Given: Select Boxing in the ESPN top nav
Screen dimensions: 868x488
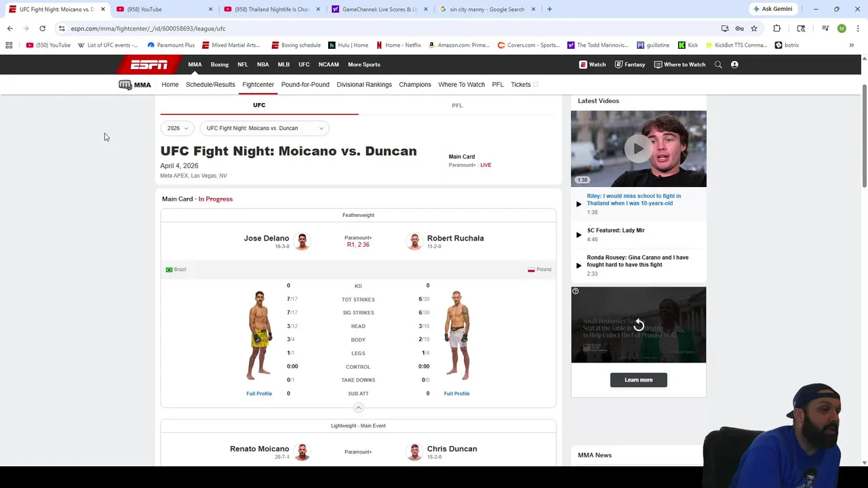Looking at the screenshot, I should [220, 64].
